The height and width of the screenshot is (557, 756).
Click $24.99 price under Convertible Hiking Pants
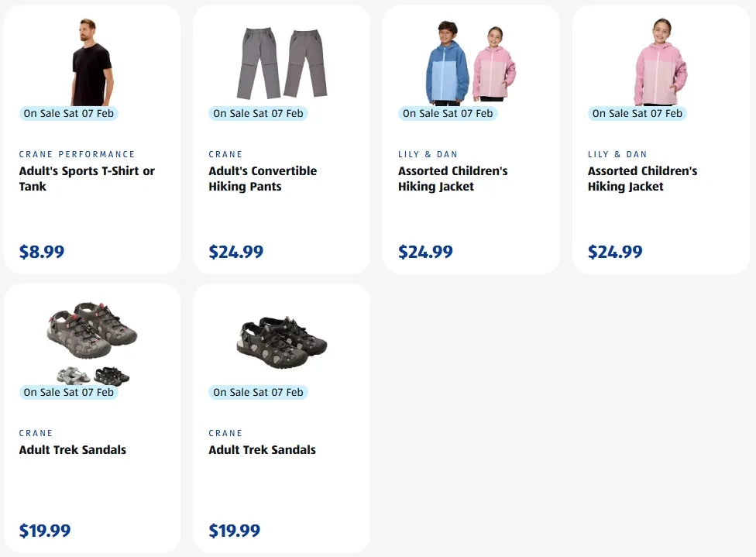tap(236, 252)
